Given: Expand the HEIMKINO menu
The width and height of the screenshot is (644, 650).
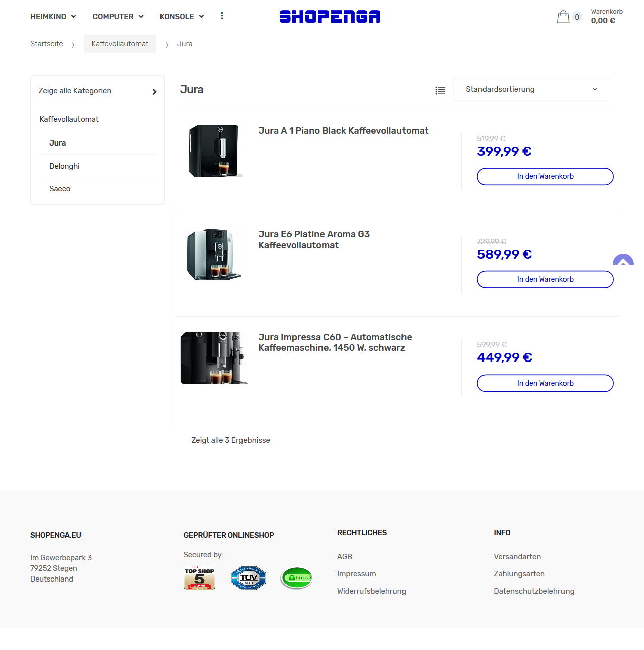Looking at the screenshot, I should (x=53, y=17).
